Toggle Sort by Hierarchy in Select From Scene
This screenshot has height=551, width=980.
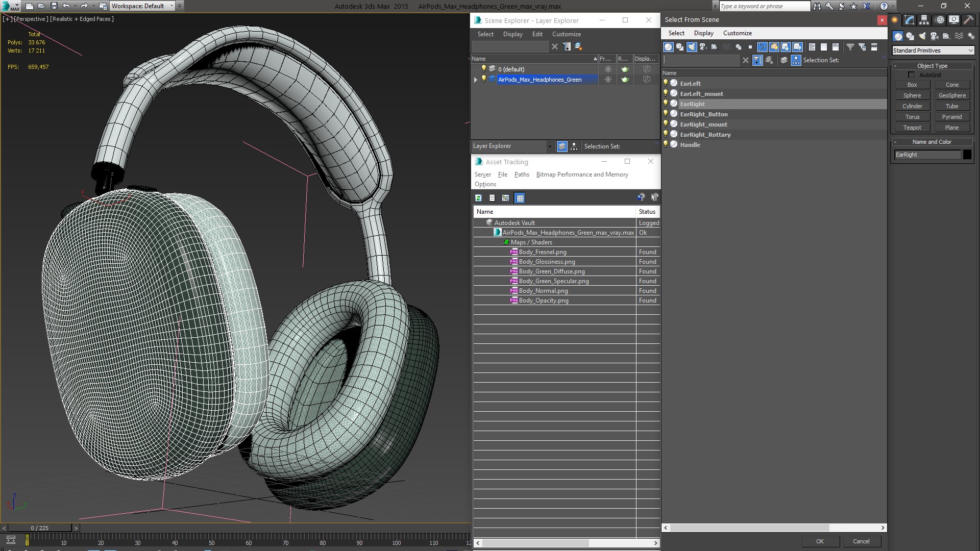click(x=796, y=60)
